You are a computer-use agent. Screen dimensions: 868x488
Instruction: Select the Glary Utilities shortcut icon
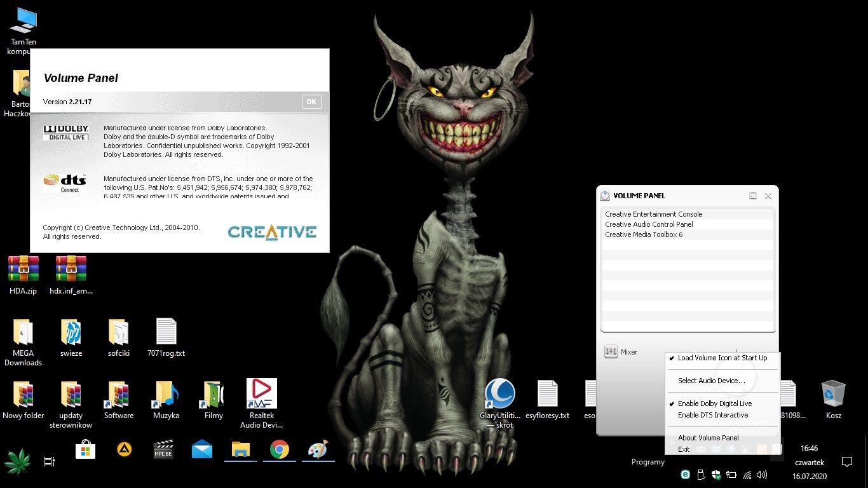click(500, 403)
